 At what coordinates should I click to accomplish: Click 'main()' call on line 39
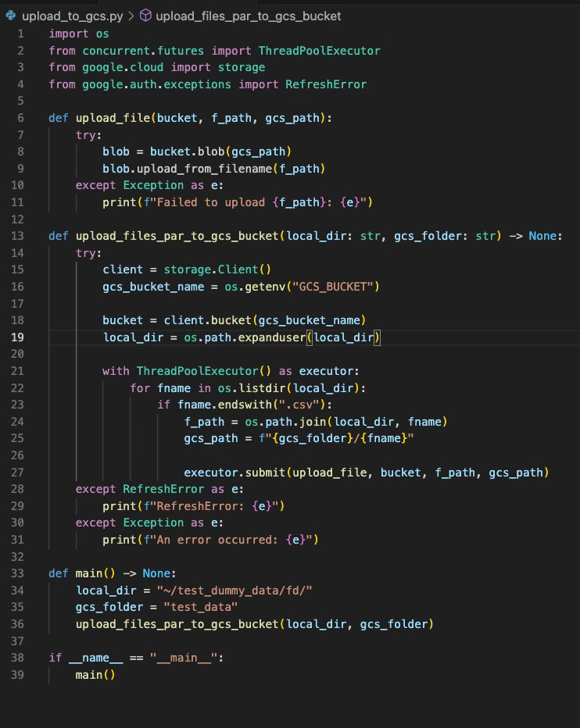click(95, 675)
